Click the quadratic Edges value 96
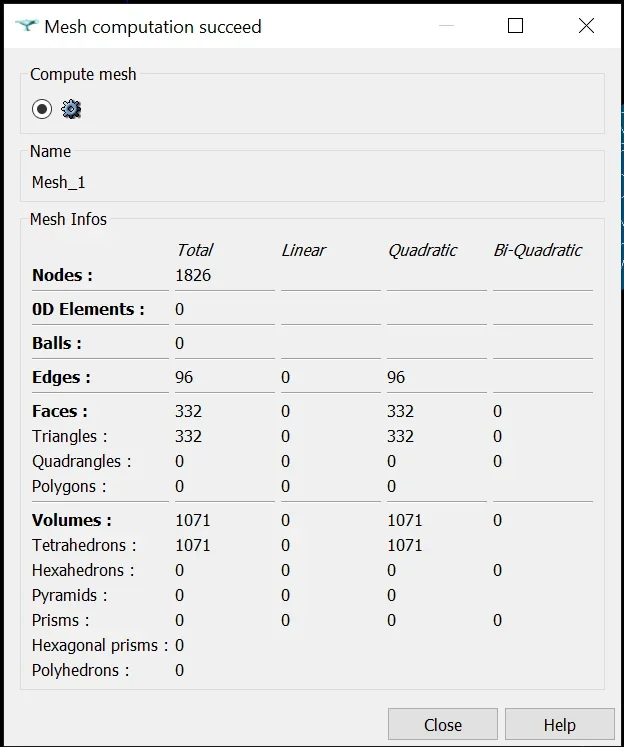 pyautogui.click(x=396, y=377)
